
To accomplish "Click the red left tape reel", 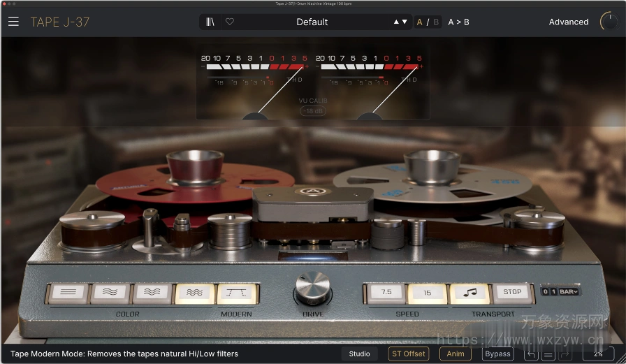I will coord(194,182).
